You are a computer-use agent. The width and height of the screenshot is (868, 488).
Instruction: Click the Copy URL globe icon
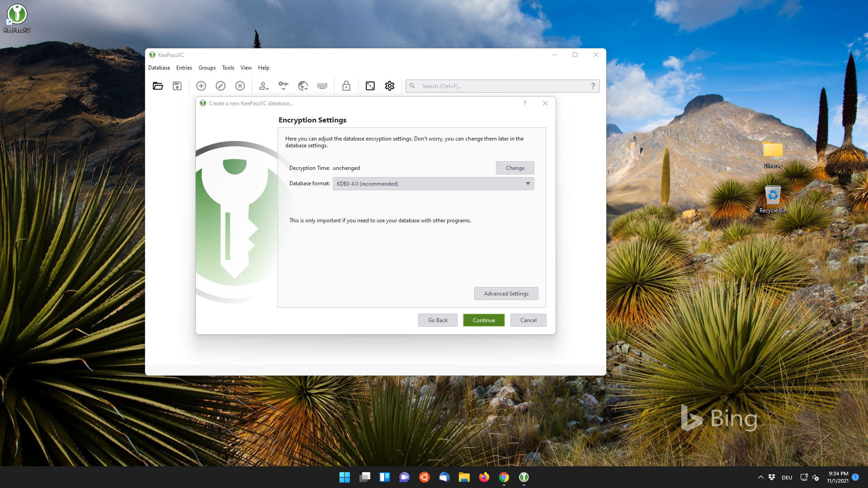[303, 86]
